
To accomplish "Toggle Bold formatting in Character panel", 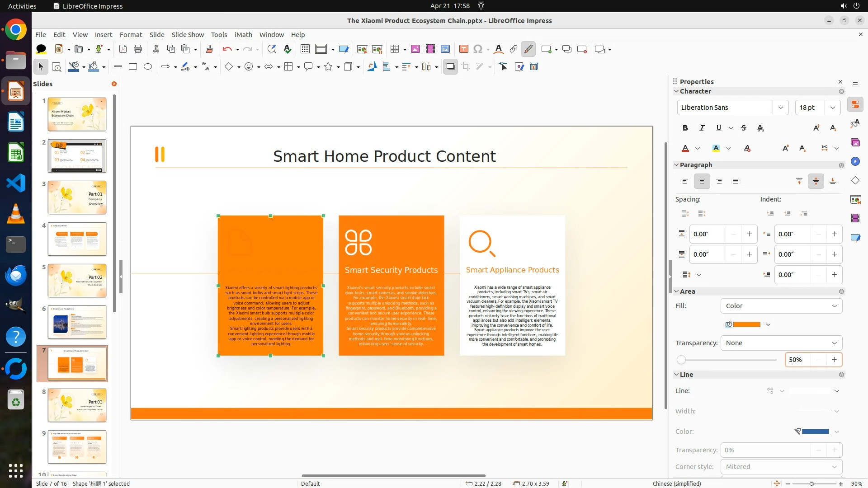I will 685,128.
